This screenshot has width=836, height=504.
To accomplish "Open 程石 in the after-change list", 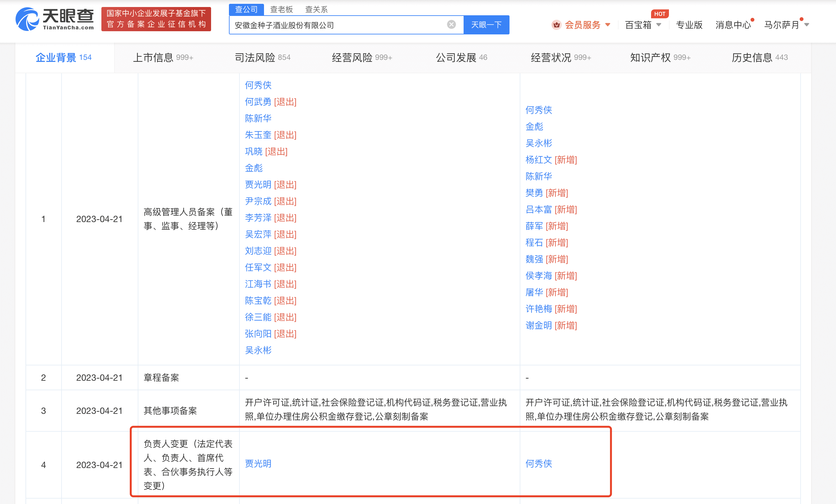I will pos(534,243).
